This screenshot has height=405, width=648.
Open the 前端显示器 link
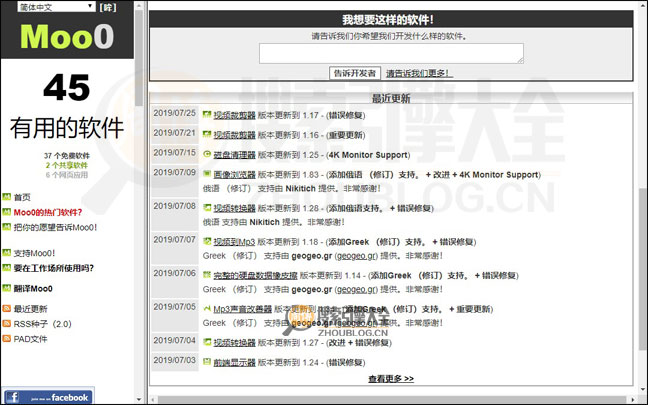click(234, 362)
